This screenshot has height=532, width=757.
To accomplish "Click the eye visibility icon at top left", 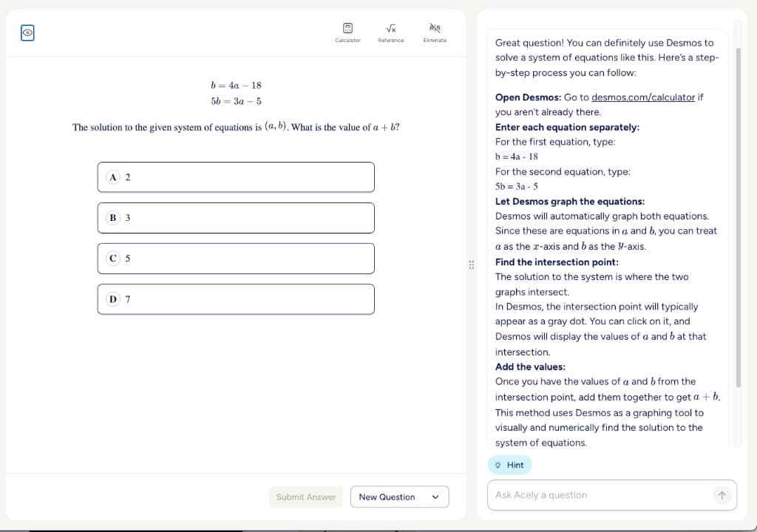I will click(x=27, y=33).
